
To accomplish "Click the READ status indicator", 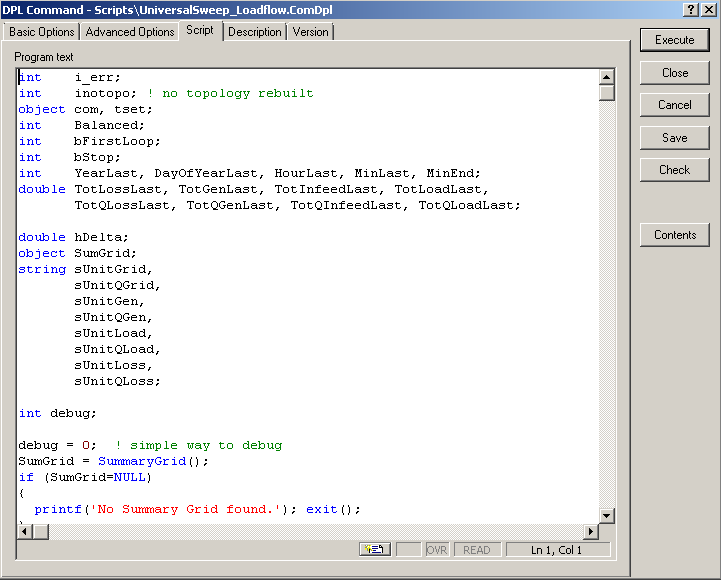I will (x=476, y=550).
